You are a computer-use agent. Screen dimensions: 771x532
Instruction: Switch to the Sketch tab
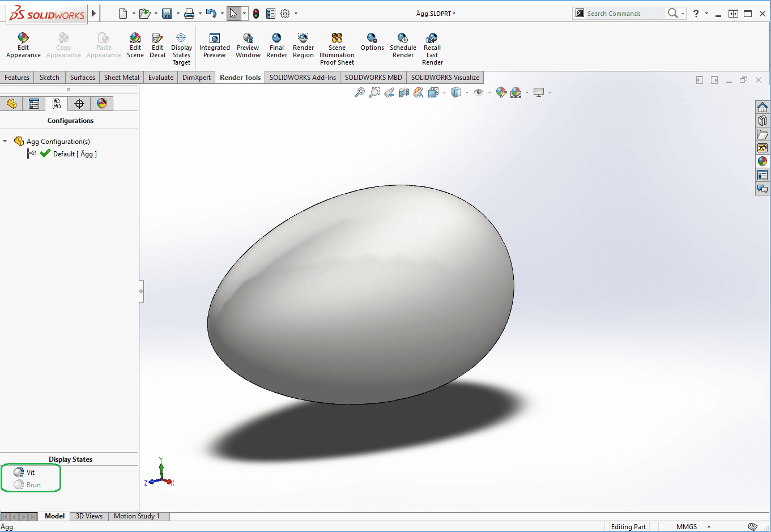[49, 78]
